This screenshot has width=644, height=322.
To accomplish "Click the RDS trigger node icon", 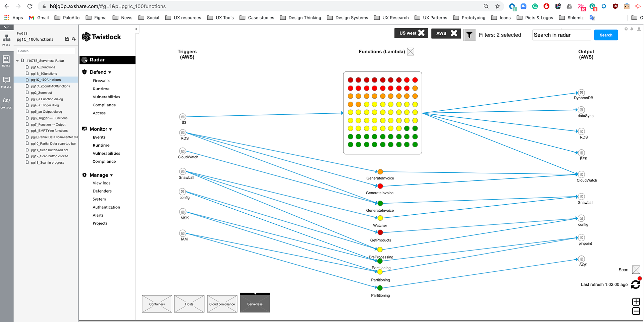I will (x=182, y=133).
